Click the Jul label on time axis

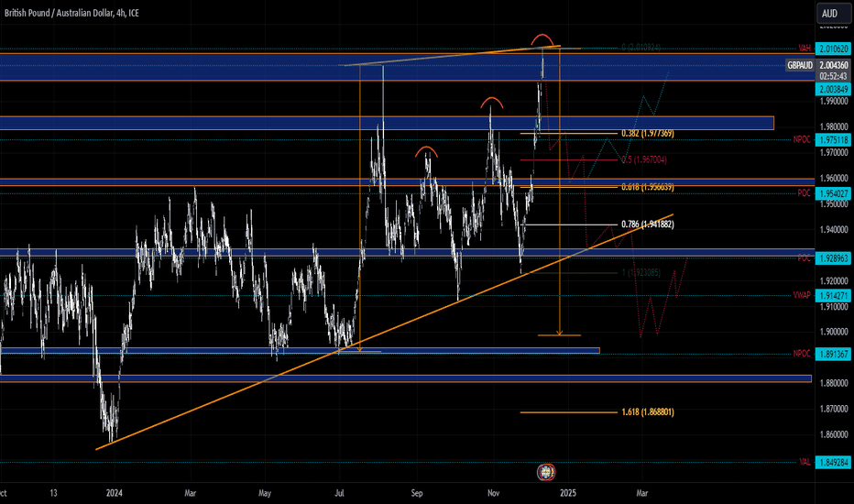[x=339, y=493]
